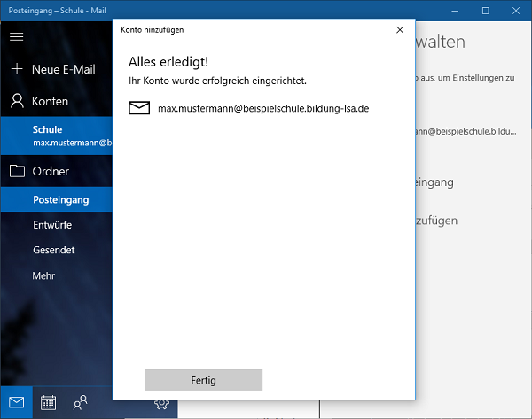532x419 pixels.
Task: Expand Mehr to show more folders
Action: (43, 275)
